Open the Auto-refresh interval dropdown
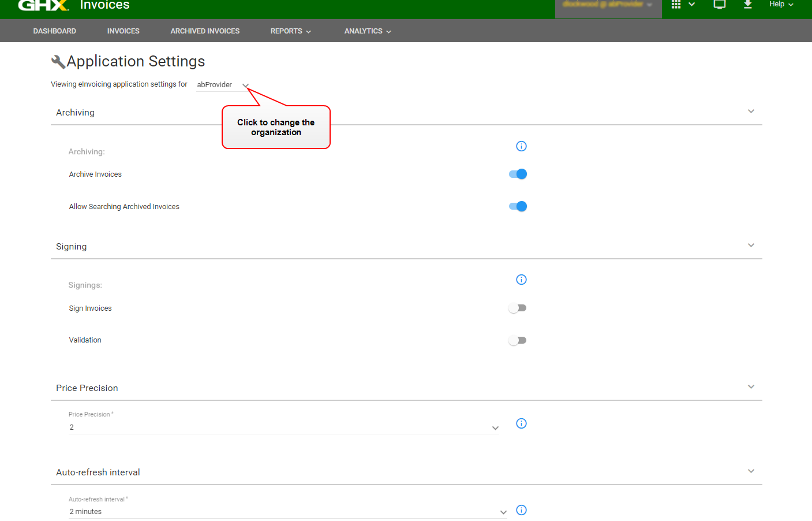The image size is (812, 521). click(x=287, y=512)
